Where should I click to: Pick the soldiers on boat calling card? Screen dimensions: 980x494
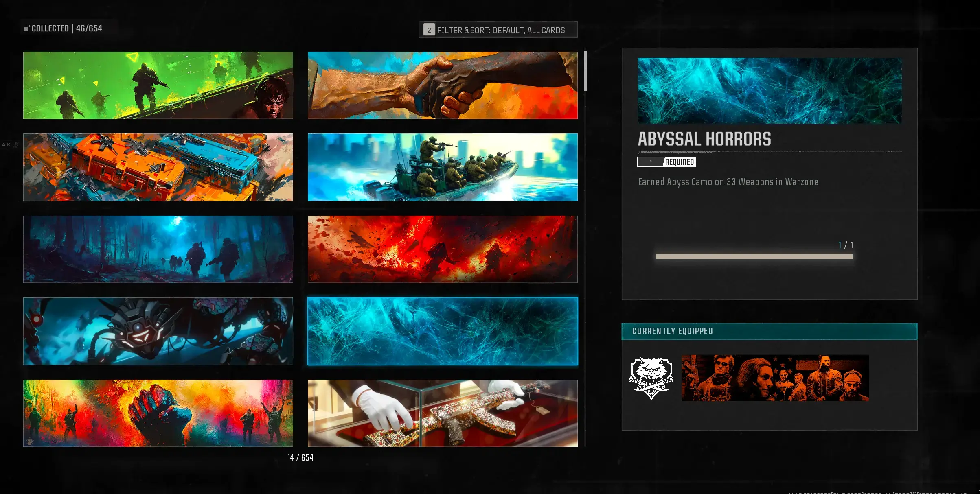(443, 167)
